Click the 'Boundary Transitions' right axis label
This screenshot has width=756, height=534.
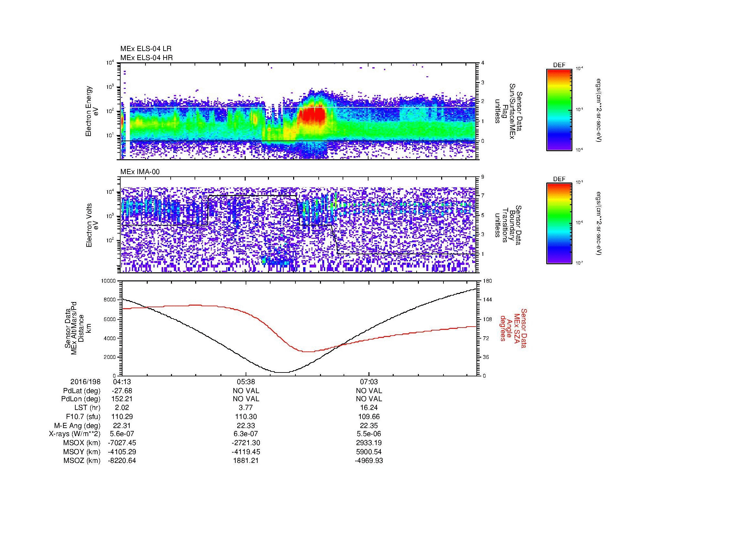click(x=508, y=225)
